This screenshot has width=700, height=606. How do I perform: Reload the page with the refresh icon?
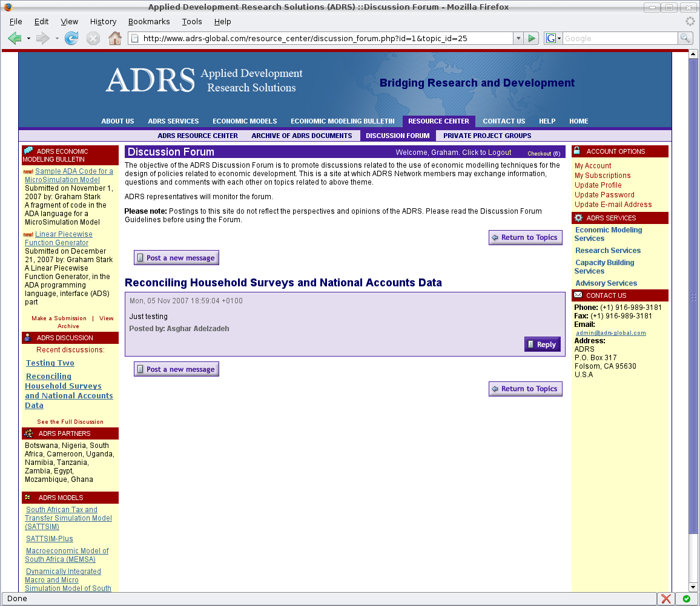coord(71,38)
